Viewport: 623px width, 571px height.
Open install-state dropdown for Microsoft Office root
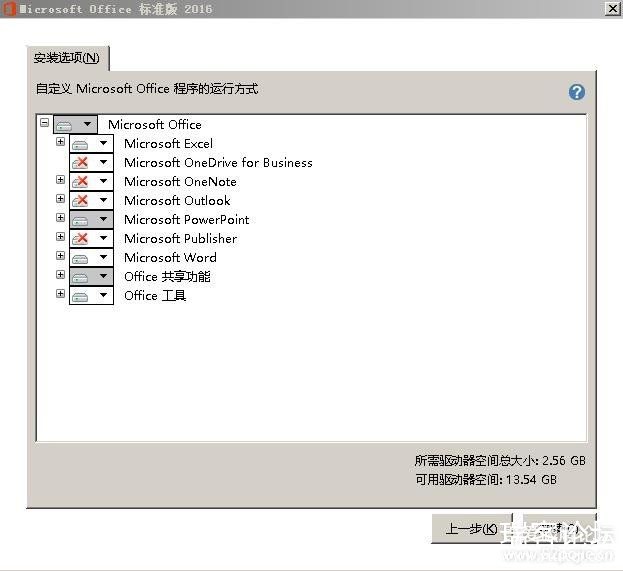pos(75,124)
